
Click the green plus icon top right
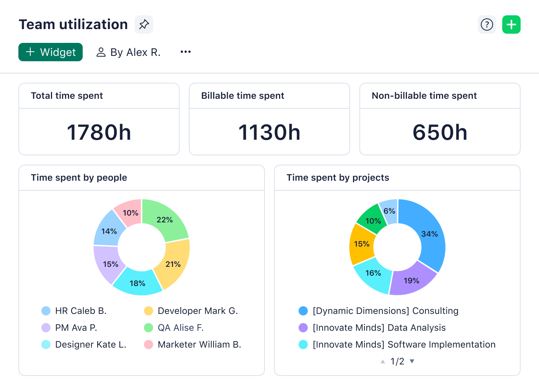click(511, 24)
